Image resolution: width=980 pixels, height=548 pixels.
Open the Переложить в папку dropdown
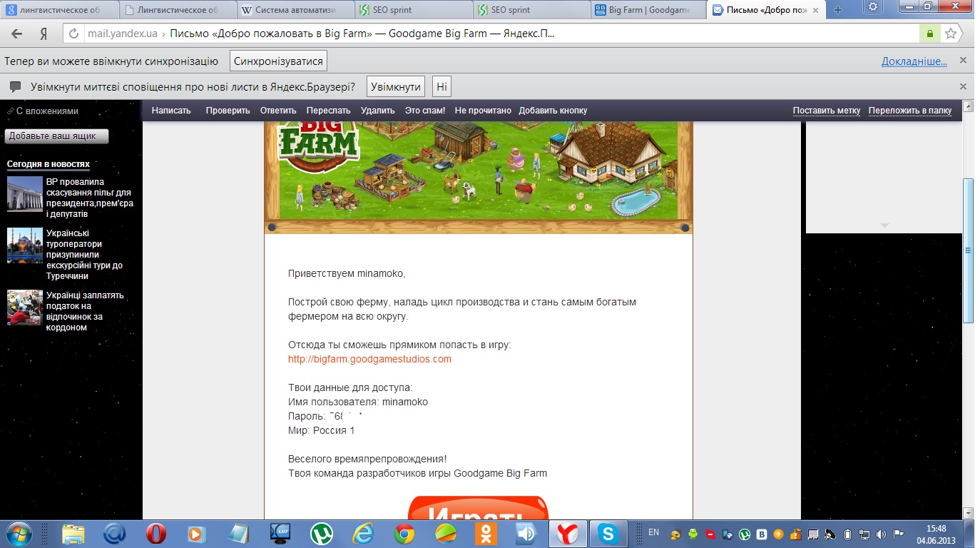pyautogui.click(x=910, y=111)
